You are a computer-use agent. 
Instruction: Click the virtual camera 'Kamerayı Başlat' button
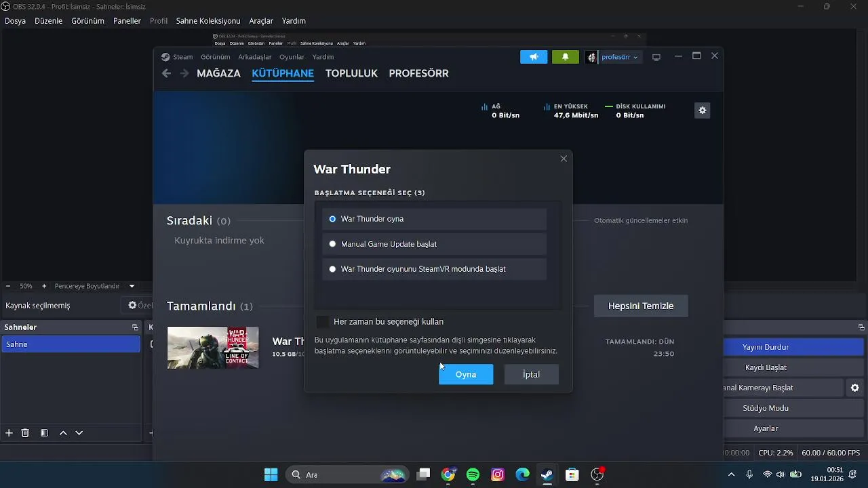coord(783,388)
